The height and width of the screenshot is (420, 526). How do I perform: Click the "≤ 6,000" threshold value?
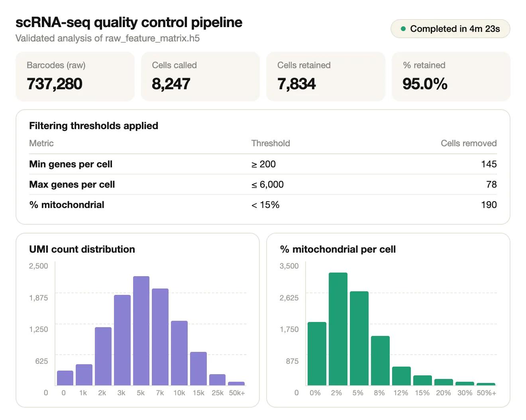coord(267,184)
